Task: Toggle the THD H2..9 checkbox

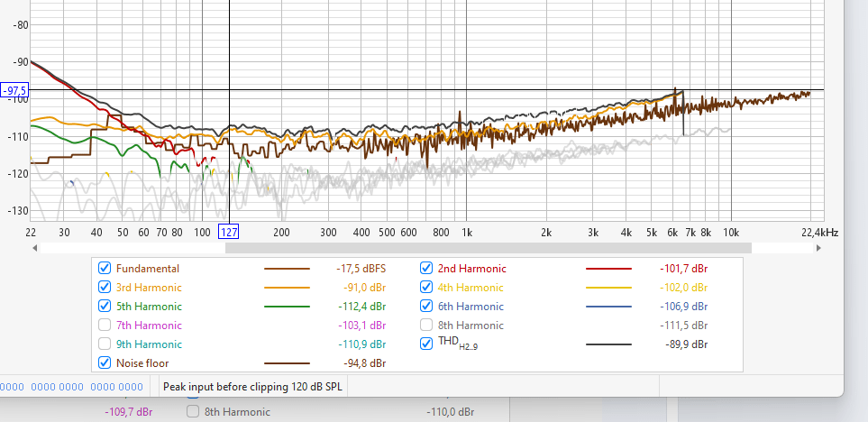Action: pyautogui.click(x=426, y=344)
